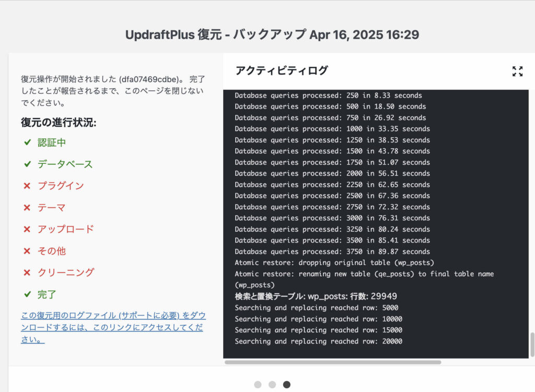Image resolution: width=535 pixels, height=392 pixels.
Task: Select the データベース status label
Action: click(65, 164)
